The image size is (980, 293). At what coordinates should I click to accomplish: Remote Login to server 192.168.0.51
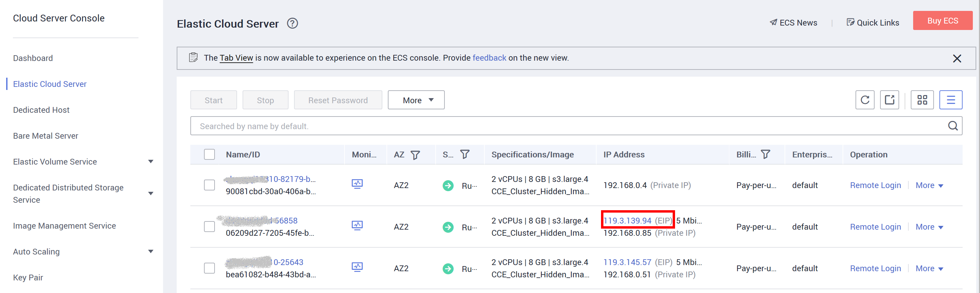coord(875,268)
